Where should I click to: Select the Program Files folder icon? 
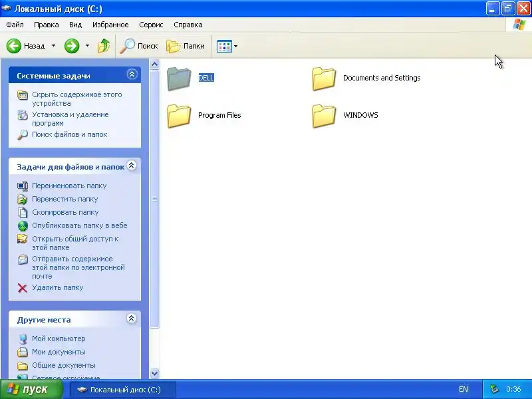point(179,116)
